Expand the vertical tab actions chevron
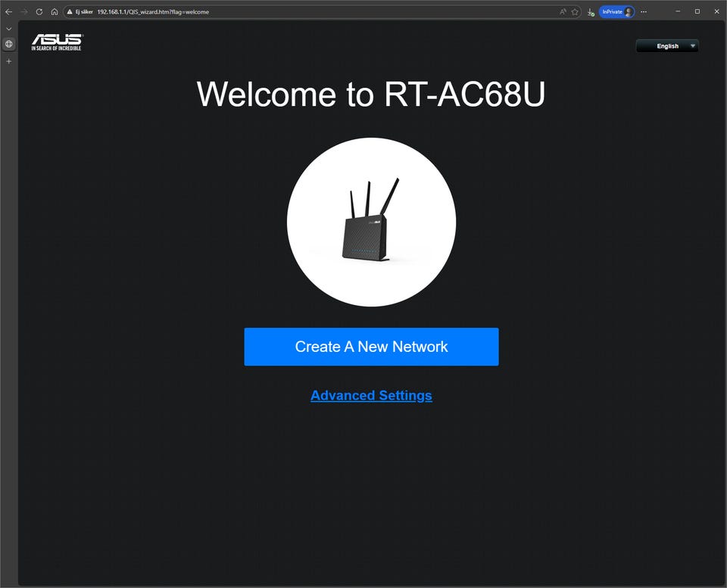This screenshot has height=588, width=727. tap(8, 29)
